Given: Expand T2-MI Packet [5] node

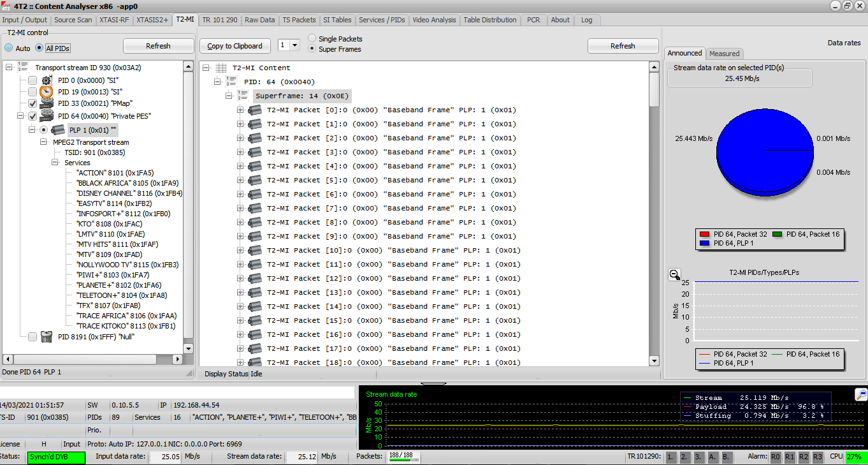Looking at the screenshot, I should [x=240, y=180].
